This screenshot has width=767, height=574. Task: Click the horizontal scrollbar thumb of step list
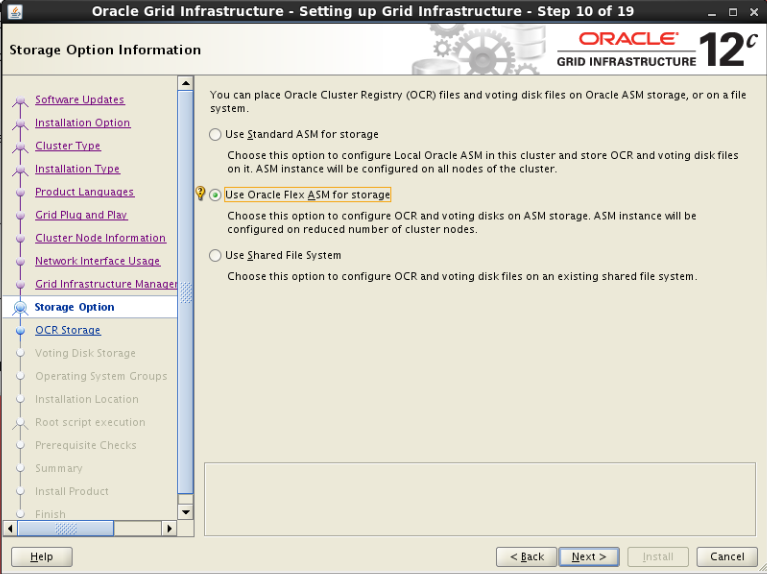pyautogui.click(x=66, y=528)
